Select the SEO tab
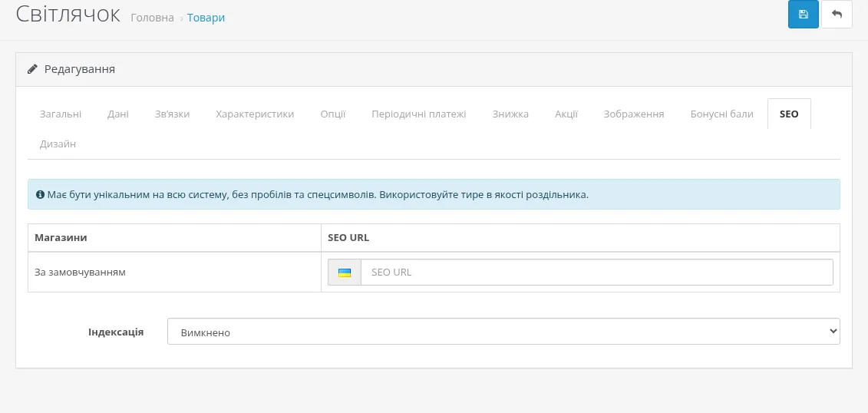 (789, 114)
